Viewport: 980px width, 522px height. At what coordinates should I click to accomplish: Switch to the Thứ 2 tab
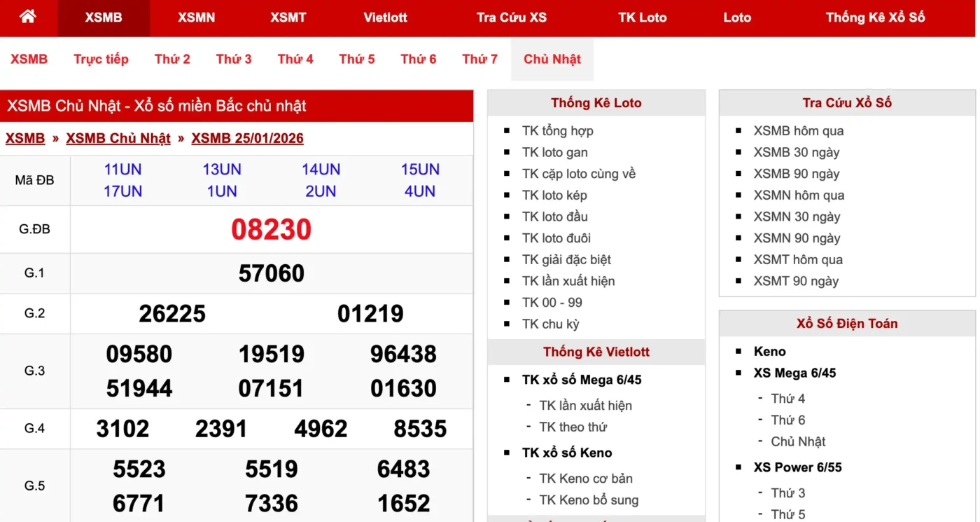[172, 60]
